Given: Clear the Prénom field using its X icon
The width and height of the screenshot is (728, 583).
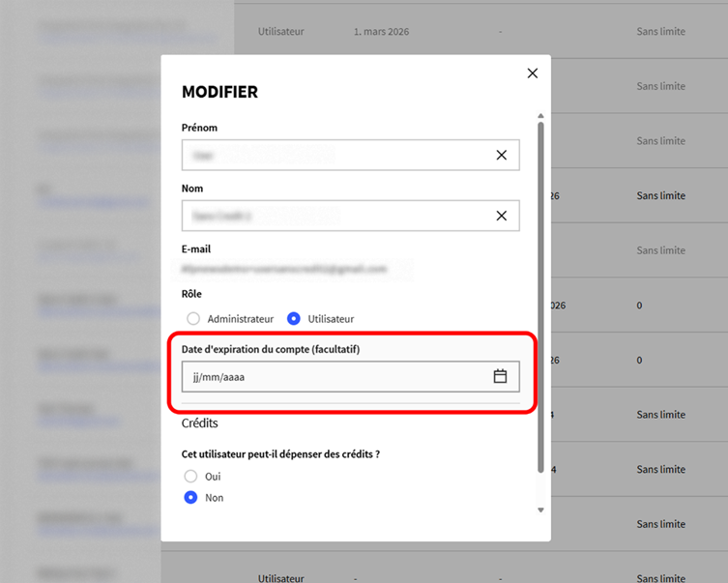Looking at the screenshot, I should pos(501,155).
